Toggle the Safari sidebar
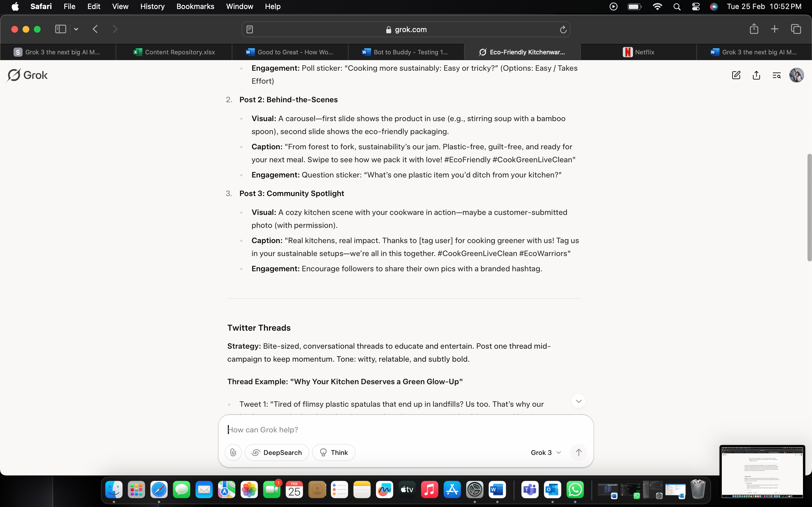 click(60, 29)
